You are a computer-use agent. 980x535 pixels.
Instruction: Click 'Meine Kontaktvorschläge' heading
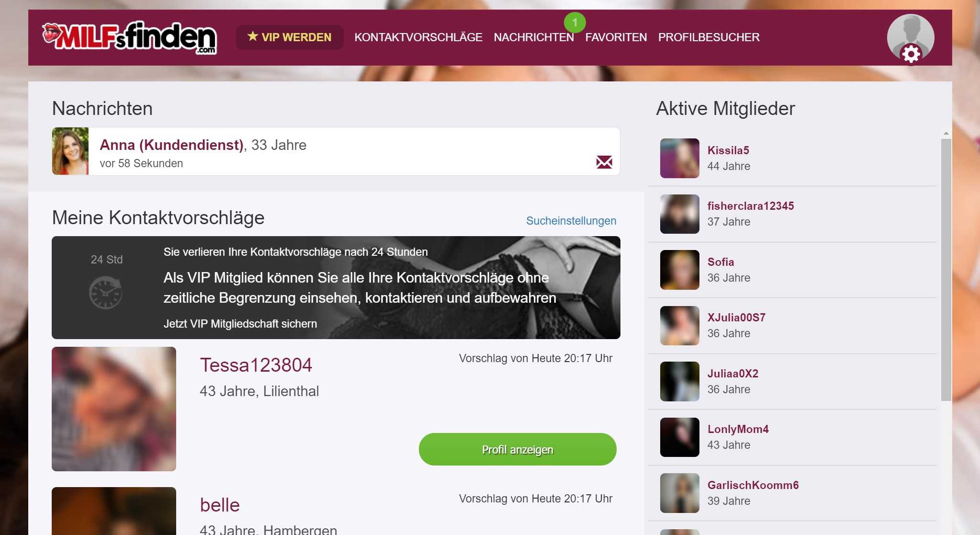point(158,218)
